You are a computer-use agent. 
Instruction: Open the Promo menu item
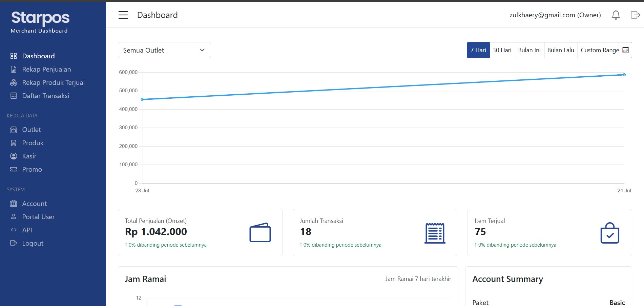pyautogui.click(x=32, y=169)
